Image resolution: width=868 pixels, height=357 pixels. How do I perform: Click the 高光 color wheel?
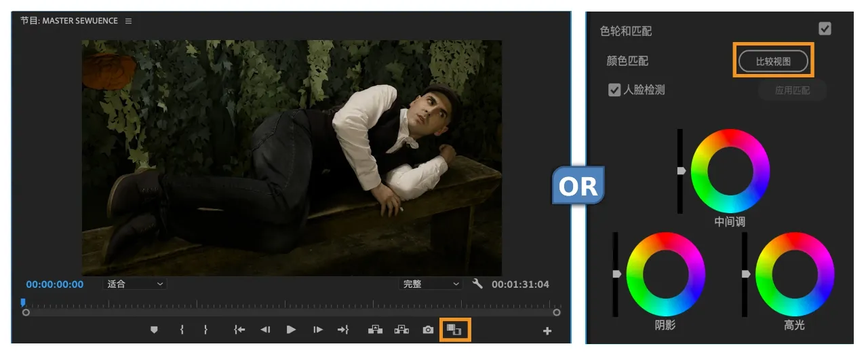[x=795, y=274]
